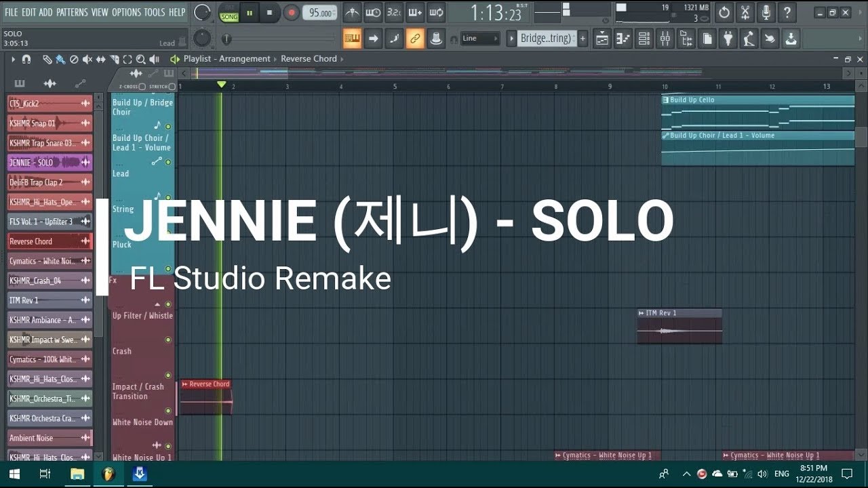Open the PATTERNS menu
Image resolution: width=868 pixels, height=488 pixels.
[72, 12]
